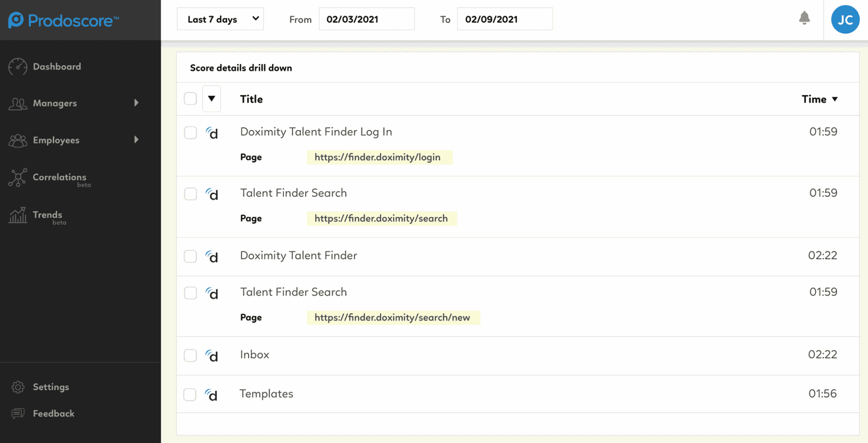
Task: Click the 01:56 time value
Action: tap(822, 394)
